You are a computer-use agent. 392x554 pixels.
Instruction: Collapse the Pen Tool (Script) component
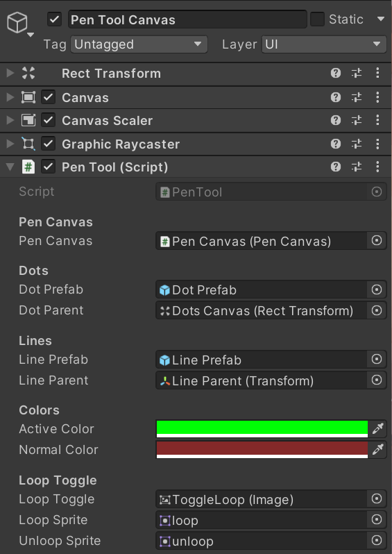tap(10, 167)
